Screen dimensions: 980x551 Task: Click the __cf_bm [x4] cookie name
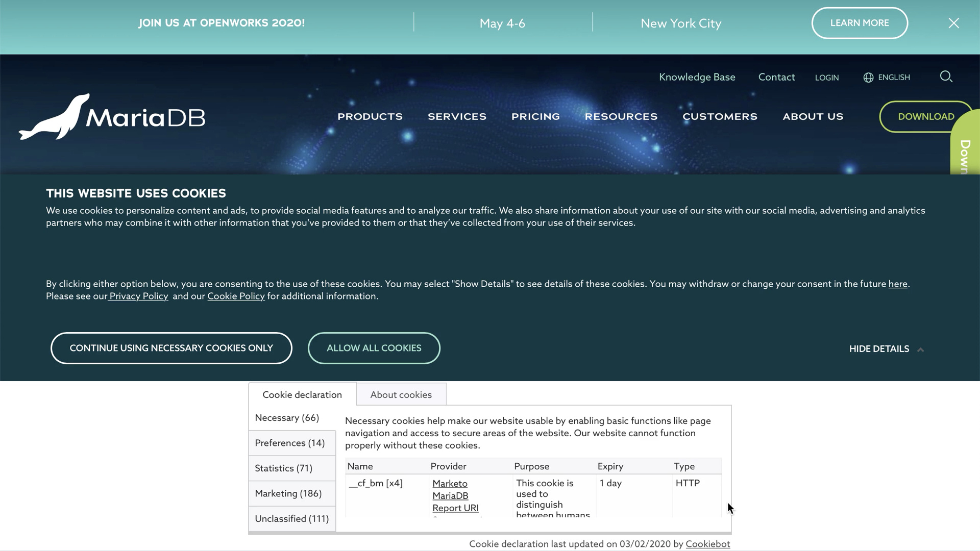click(376, 483)
